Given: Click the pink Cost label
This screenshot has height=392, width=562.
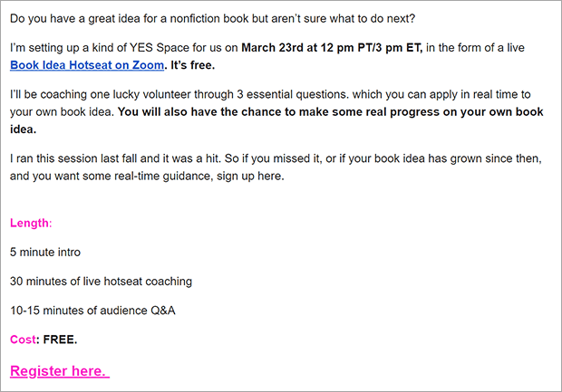Looking at the screenshot, I should click(x=23, y=339).
